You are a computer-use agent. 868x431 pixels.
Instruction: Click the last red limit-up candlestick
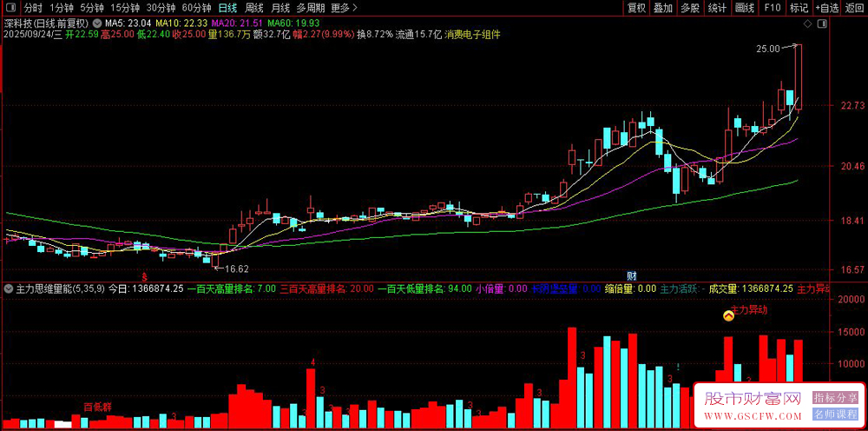799,78
